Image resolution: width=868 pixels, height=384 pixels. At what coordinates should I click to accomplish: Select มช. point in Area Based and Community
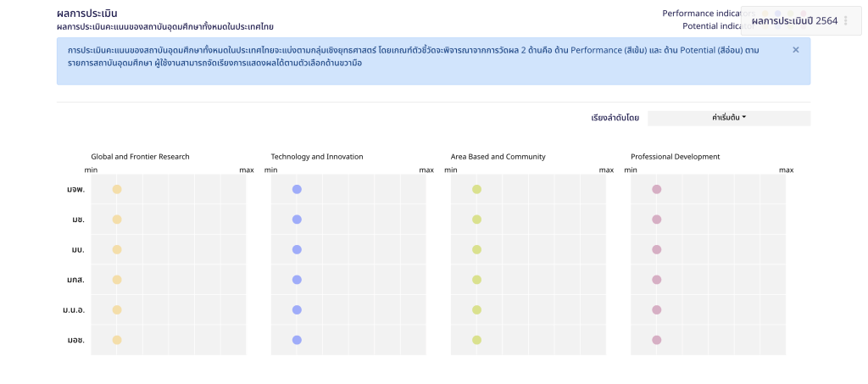[x=476, y=220]
